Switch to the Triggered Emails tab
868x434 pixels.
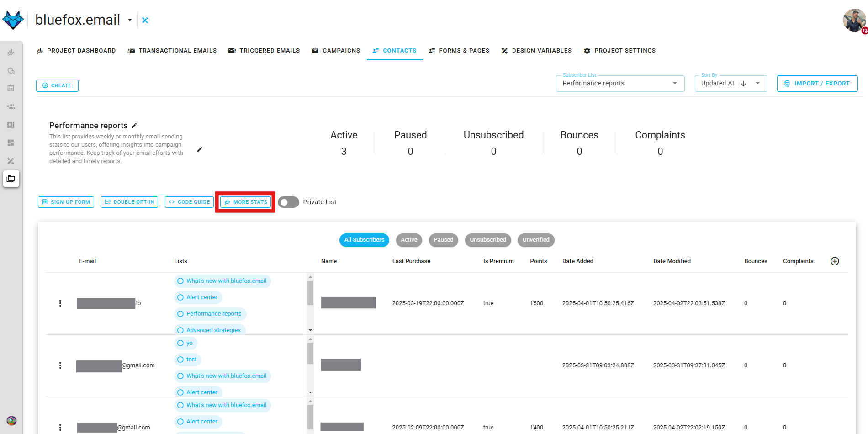(264, 51)
